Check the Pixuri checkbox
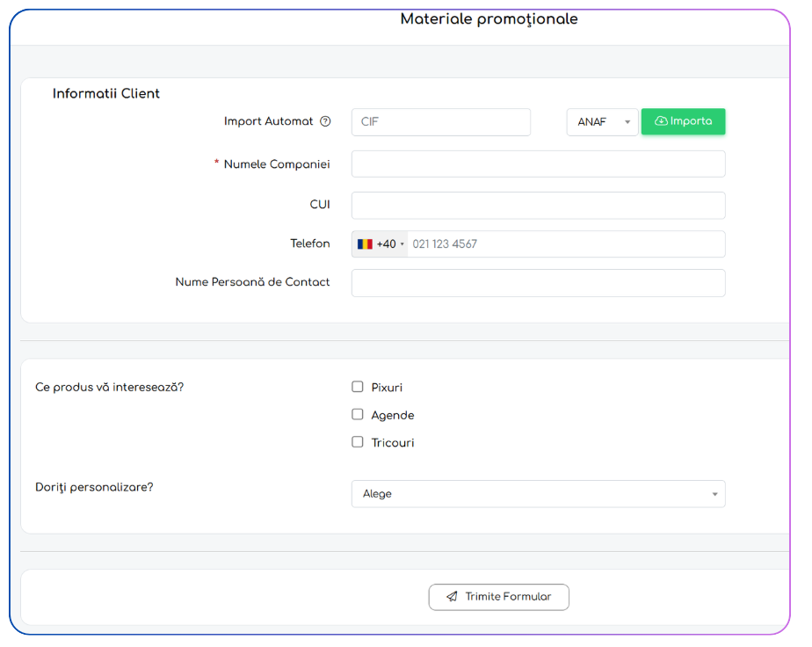Viewport: 812px width, 647px height. point(358,387)
